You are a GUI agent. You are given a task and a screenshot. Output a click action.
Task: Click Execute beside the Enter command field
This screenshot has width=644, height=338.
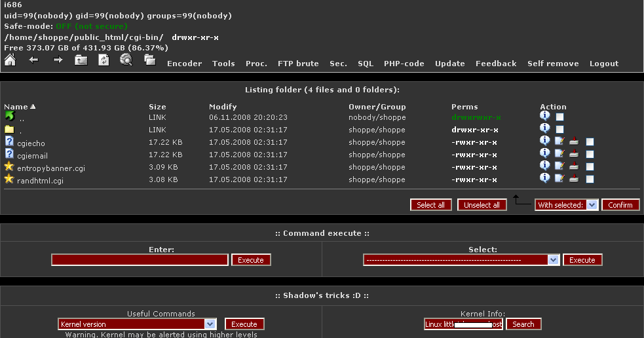251,260
